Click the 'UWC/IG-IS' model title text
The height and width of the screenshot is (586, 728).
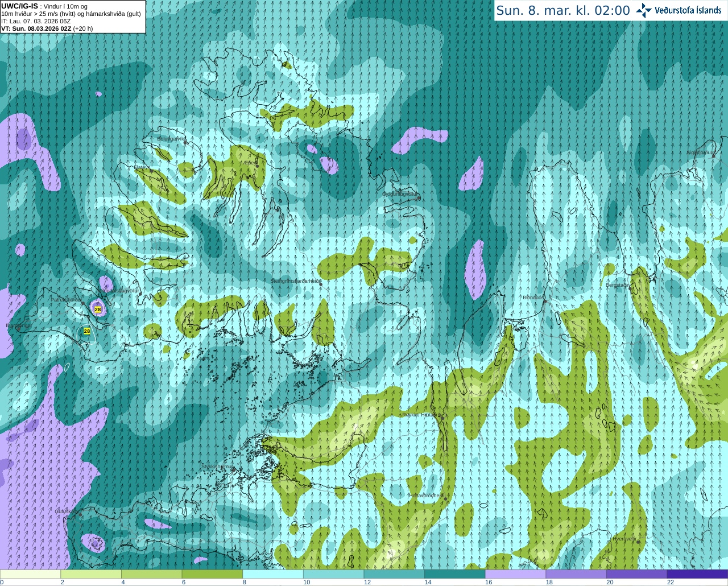[x=19, y=6]
